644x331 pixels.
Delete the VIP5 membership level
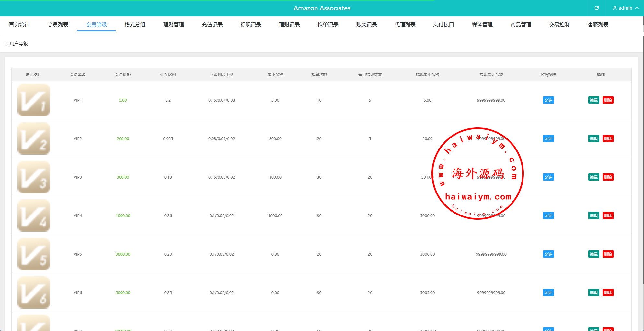click(x=608, y=254)
